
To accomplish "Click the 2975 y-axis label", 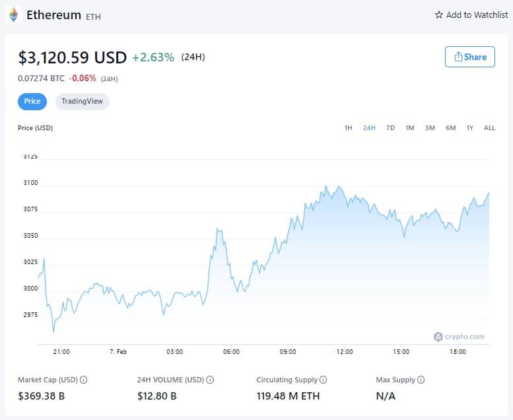I will coord(30,315).
